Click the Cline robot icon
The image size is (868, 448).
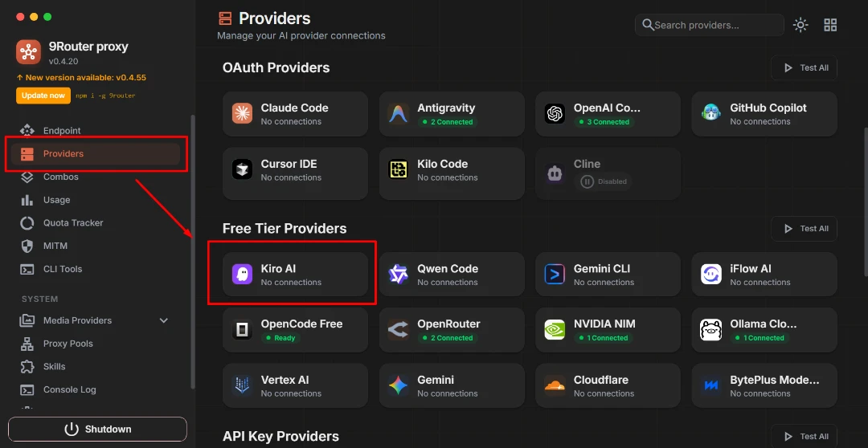tap(555, 173)
